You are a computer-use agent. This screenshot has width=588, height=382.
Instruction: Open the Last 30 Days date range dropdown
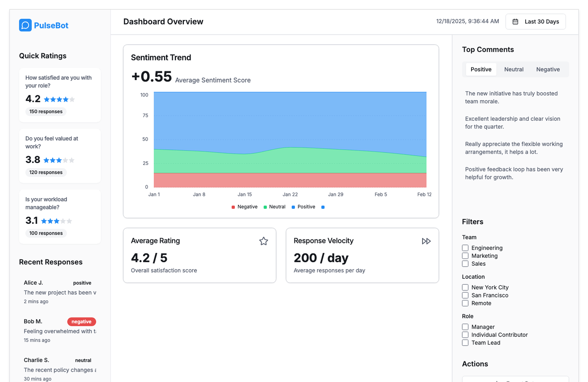click(x=535, y=22)
